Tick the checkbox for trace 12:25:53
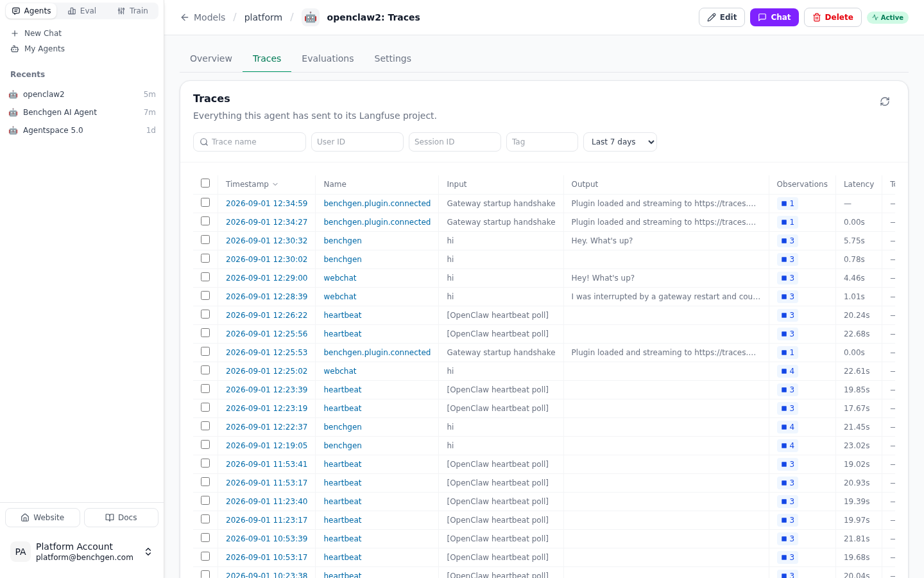Screen dimensions: 924x578 205,351
